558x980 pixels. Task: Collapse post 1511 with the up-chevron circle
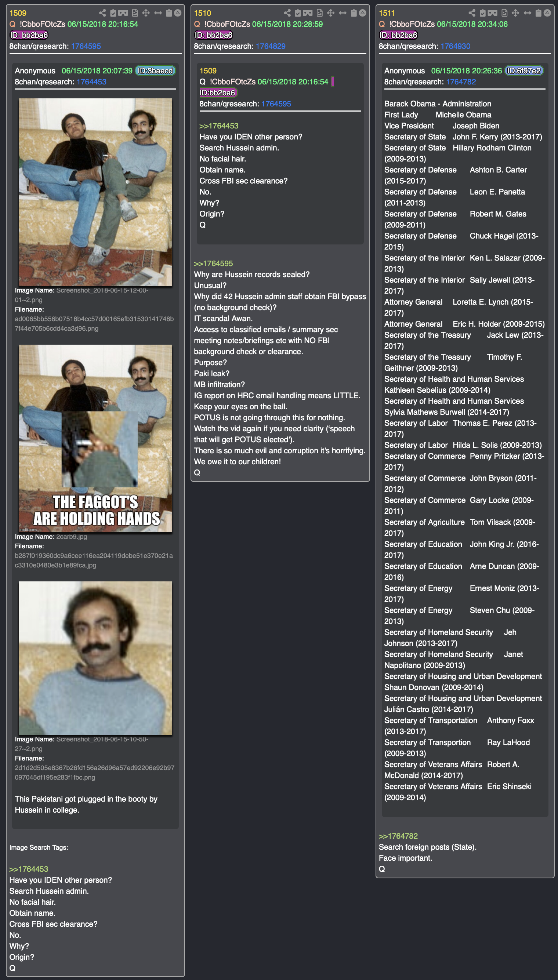pyautogui.click(x=547, y=13)
